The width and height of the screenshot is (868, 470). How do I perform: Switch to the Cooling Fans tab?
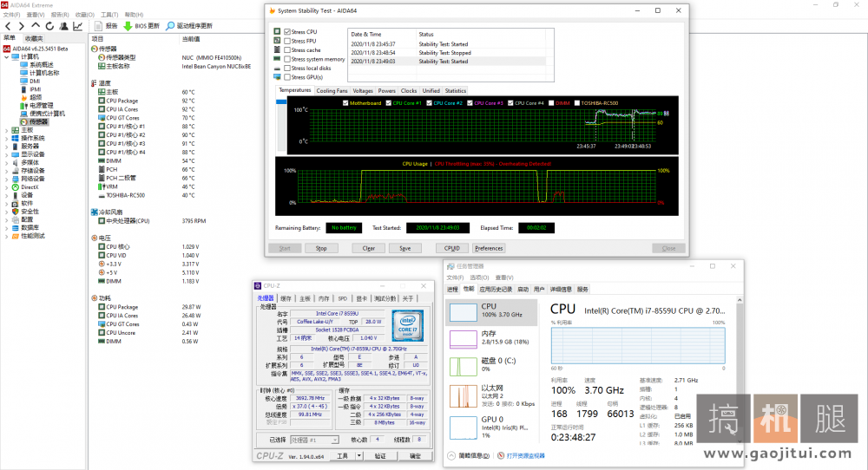tap(332, 91)
